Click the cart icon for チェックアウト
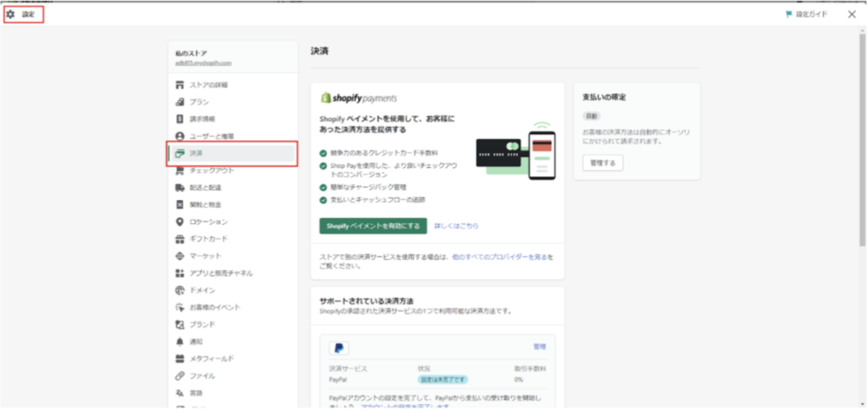This screenshot has width=868, height=409. click(180, 171)
